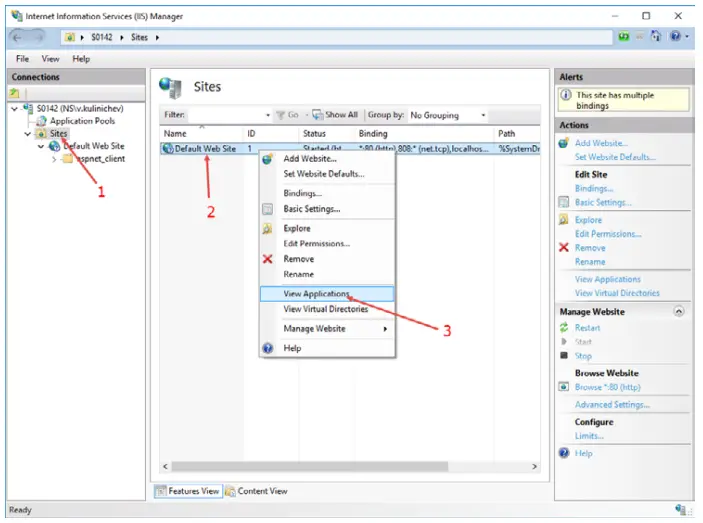The height and width of the screenshot is (523, 703).
Task: Click the right scroll arrow in Sites list
Action: [x=534, y=467]
